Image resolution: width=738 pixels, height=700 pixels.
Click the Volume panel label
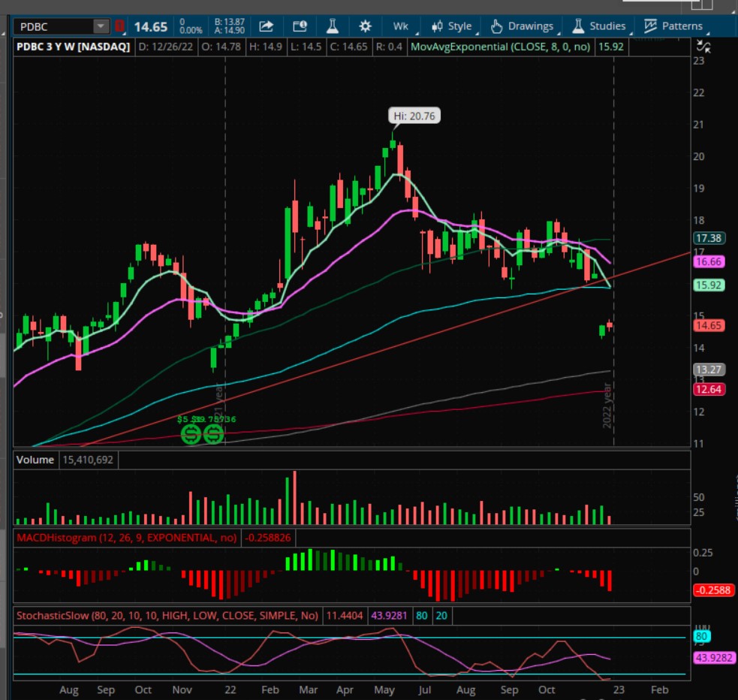(x=35, y=459)
